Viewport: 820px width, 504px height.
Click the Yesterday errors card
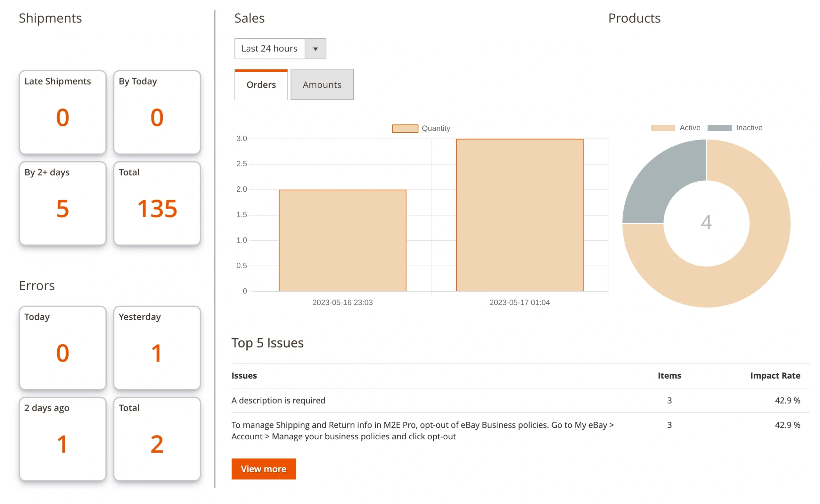(157, 348)
